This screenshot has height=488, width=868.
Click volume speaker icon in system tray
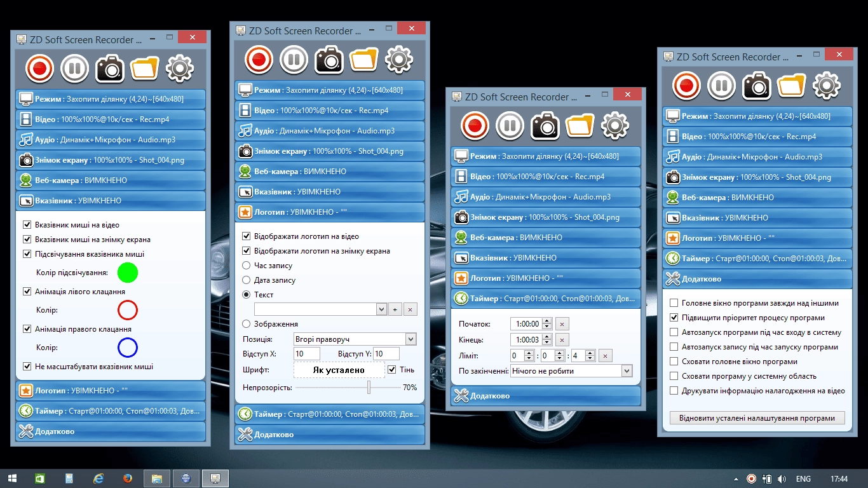tap(782, 478)
